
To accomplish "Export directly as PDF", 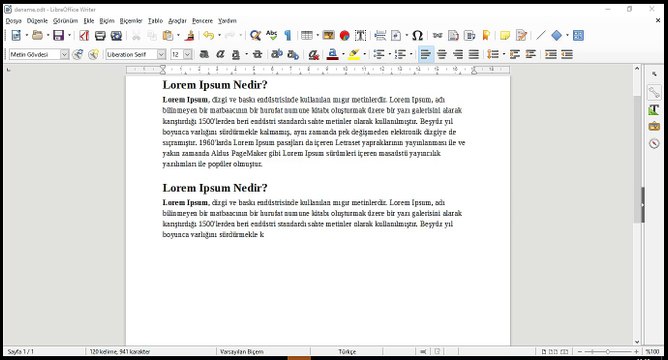I will (84, 35).
